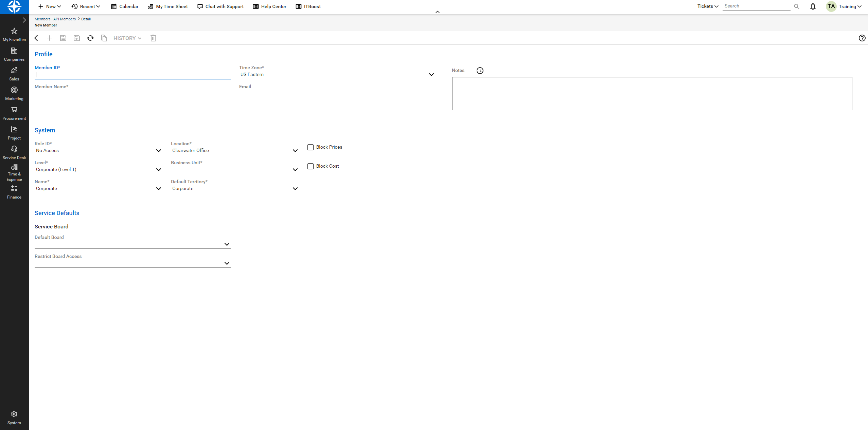Click the Save and Close icon

pos(77,38)
